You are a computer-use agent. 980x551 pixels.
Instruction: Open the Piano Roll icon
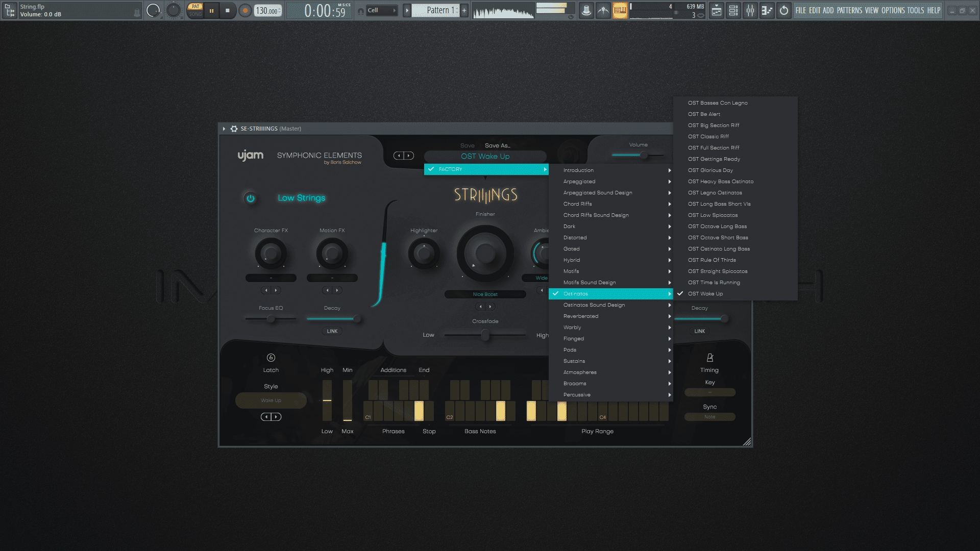click(767, 10)
